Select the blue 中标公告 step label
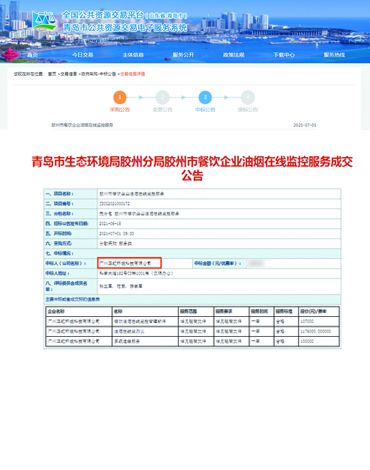This screenshot has width=370, height=470. click(205, 109)
